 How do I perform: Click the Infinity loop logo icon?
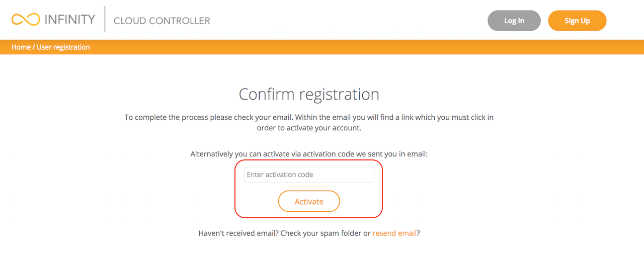pyautogui.click(x=25, y=20)
